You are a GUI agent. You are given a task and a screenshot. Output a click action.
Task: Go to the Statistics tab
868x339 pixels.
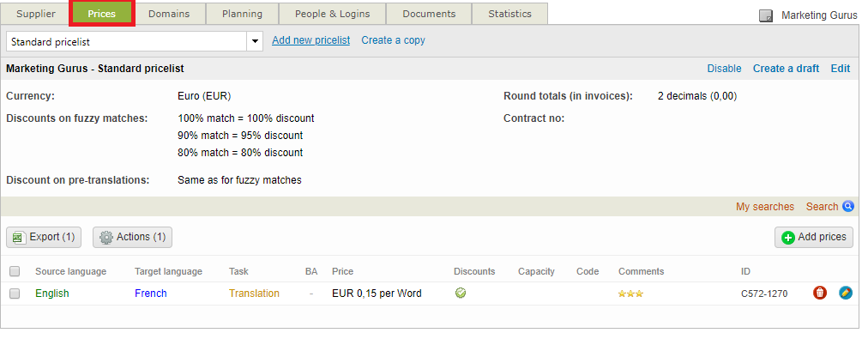(509, 14)
